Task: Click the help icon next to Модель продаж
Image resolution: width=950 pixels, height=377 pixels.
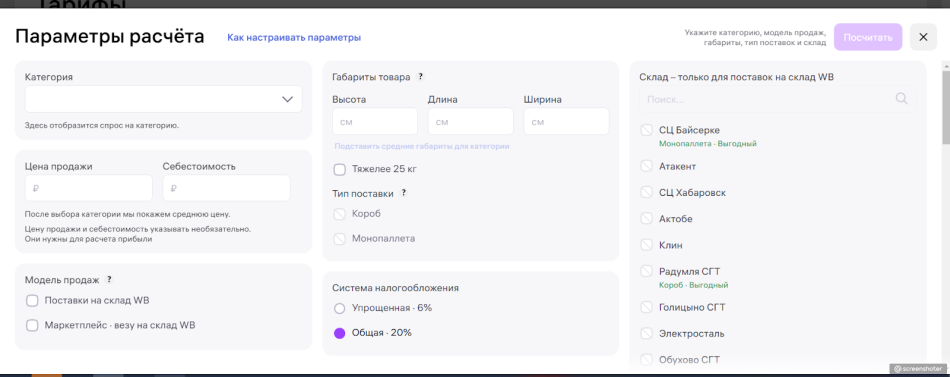Action: (109, 279)
